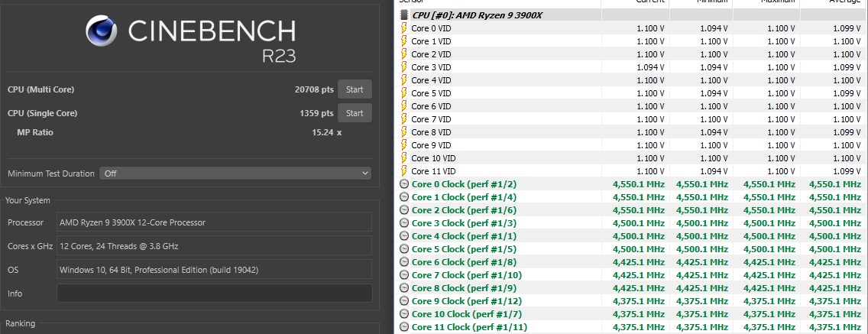Click the lightning icon of Core 9 VID
This screenshot has width=868, height=334.
pyautogui.click(x=403, y=145)
